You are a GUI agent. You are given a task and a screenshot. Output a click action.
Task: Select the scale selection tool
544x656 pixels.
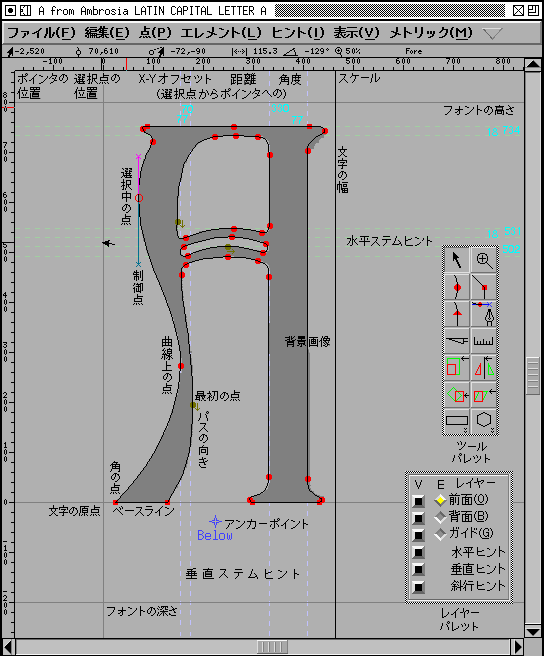click(x=457, y=367)
